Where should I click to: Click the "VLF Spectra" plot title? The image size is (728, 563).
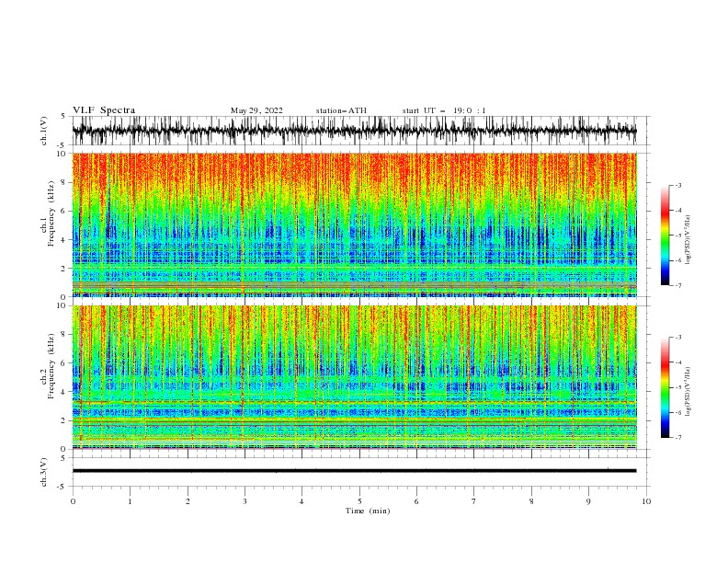(x=104, y=110)
